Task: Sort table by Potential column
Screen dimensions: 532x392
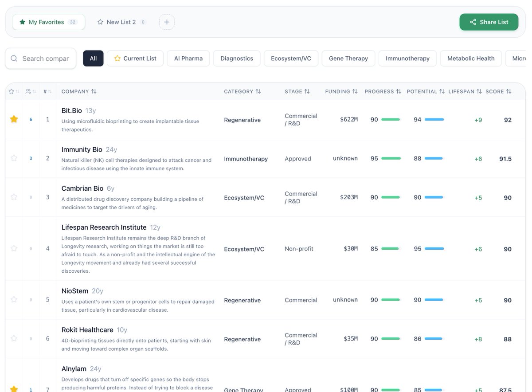Action: coord(426,91)
